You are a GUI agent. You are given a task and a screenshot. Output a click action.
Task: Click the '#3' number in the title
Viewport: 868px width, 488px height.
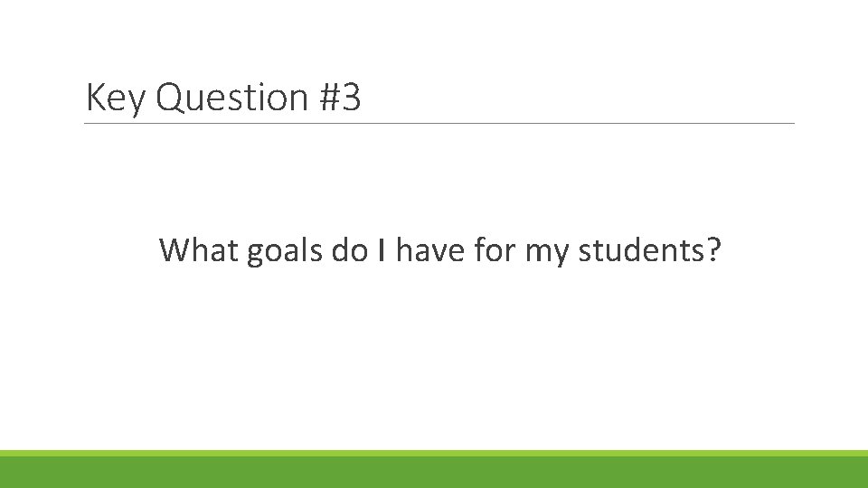(x=340, y=98)
